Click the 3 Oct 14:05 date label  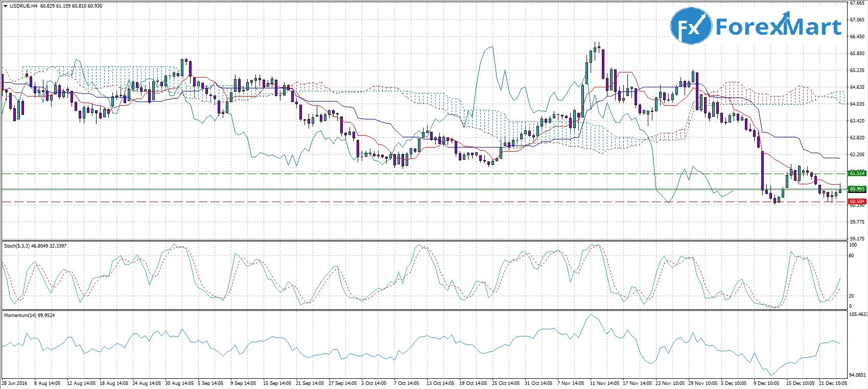[x=374, y=383]
